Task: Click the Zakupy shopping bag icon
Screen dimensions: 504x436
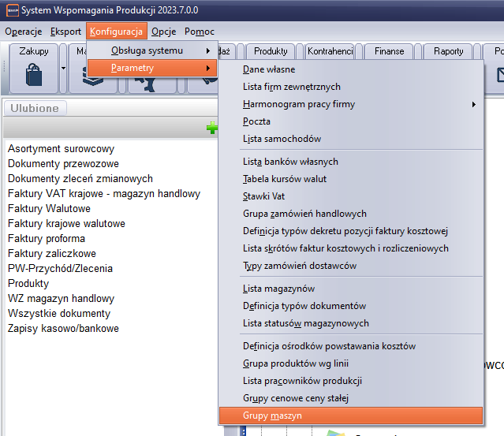Action: pyautogui.click(x=33, y=76)
